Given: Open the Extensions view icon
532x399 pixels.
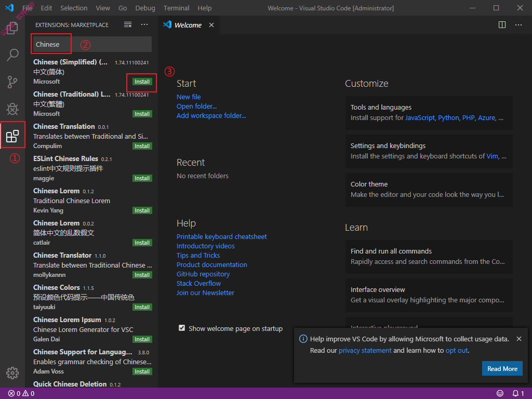Looking at the screenshot, I should click(12, 136).
